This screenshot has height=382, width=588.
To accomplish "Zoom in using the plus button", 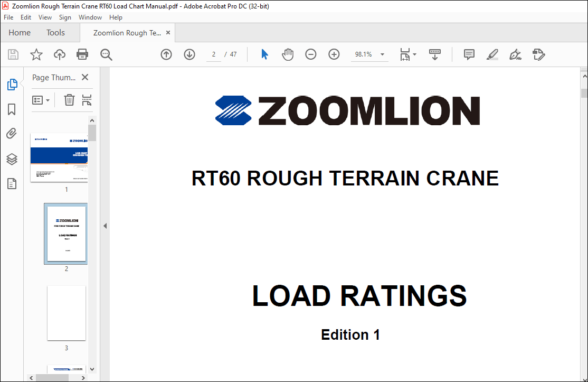I will 334,54.
